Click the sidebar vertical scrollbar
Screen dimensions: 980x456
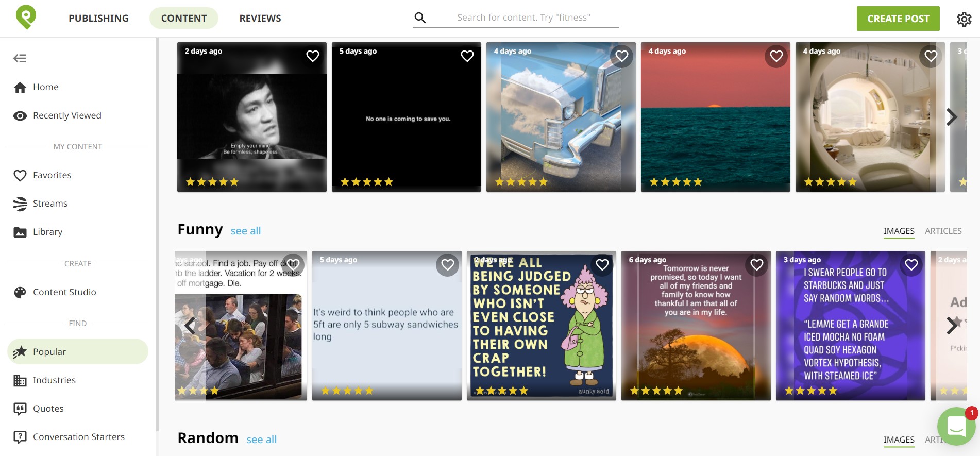coord(158,234)
